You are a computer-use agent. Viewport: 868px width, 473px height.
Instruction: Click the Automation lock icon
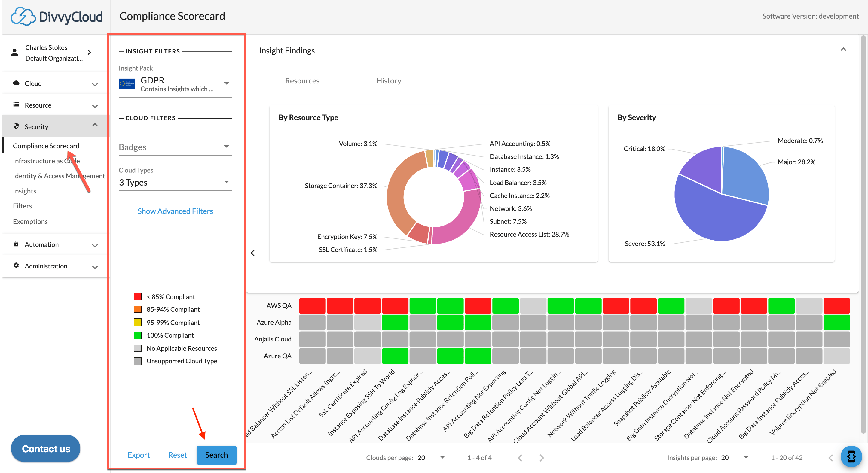click(x=16, y=244)
